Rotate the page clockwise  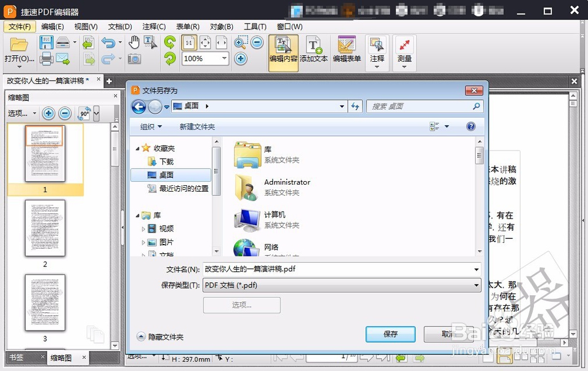tap(171, 42)
